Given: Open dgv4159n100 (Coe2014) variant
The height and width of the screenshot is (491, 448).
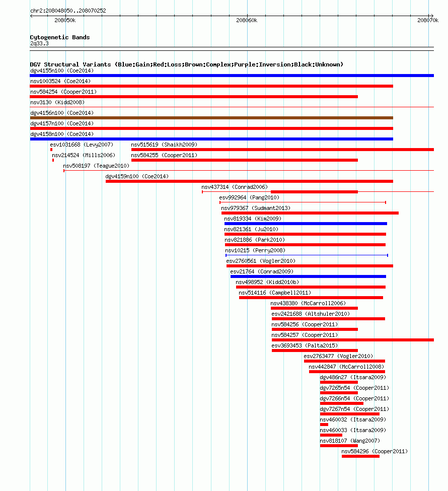Looking at the screenshot, I should pos(137,177).
